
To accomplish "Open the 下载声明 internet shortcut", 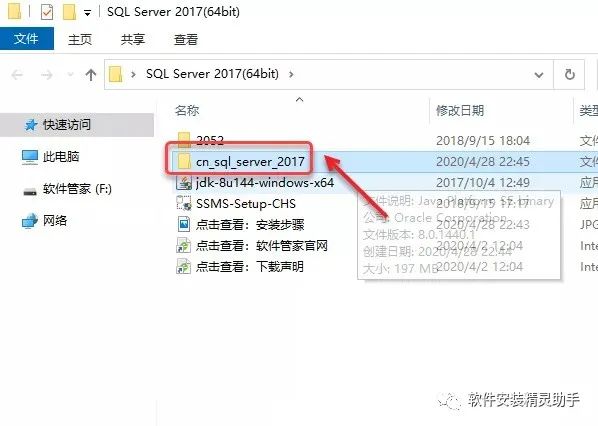I will [x=240, y=266].
